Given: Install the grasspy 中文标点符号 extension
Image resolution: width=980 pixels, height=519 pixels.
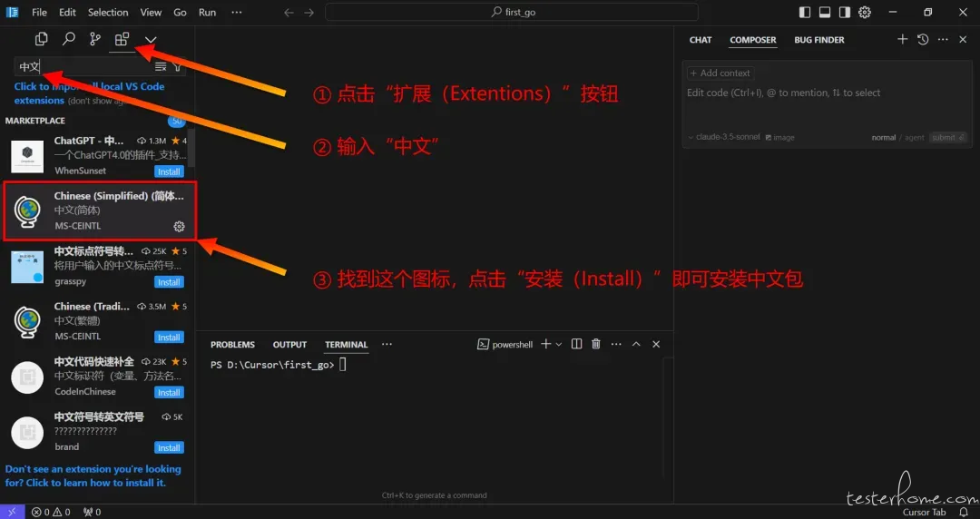Looking at the screenshot, I should pos(169,282).
